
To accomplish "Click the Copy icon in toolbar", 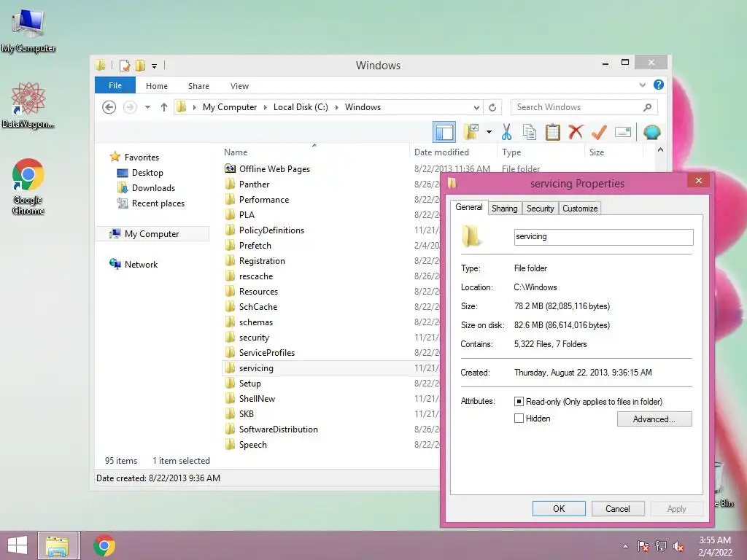I will (530, 132).
